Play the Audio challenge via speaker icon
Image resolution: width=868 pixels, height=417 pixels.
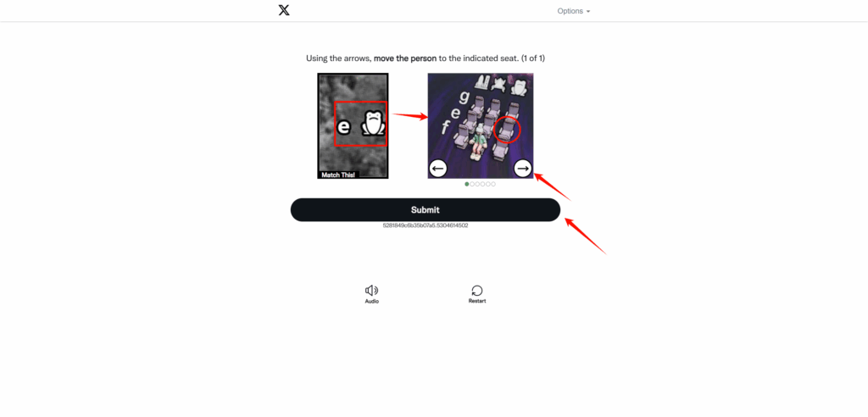[x=371, y=290]
